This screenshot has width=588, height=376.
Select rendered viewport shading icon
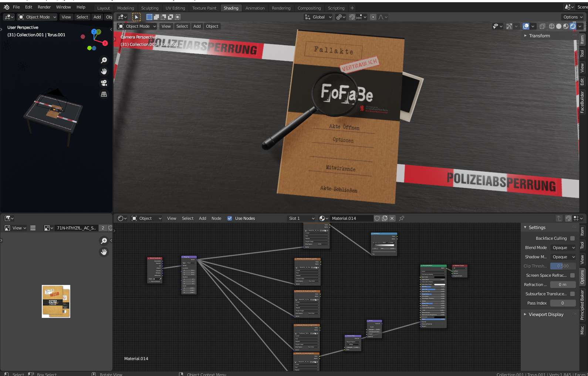coord(573,26)
